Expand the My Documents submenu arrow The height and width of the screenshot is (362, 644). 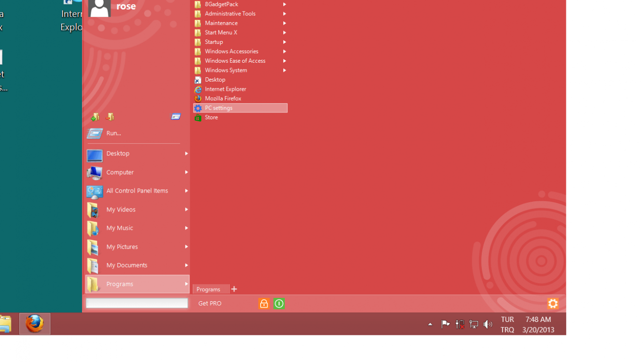point(186,265)
